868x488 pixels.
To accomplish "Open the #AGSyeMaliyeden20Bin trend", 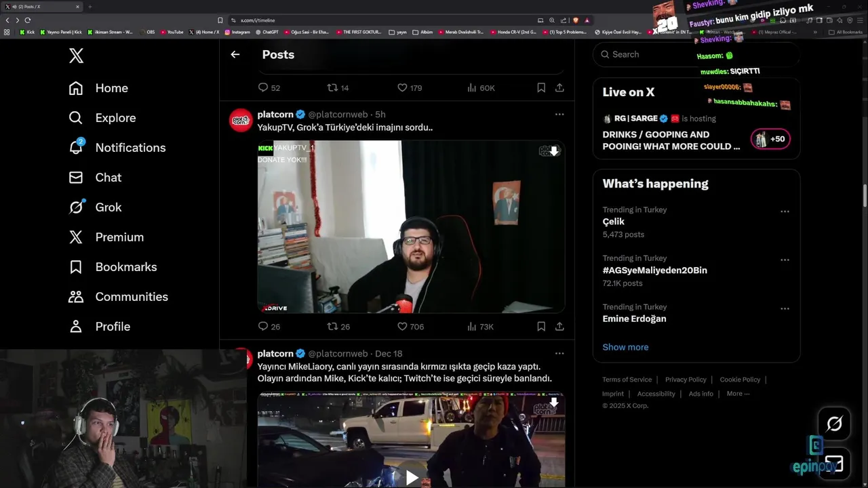I will click(655, 270).
